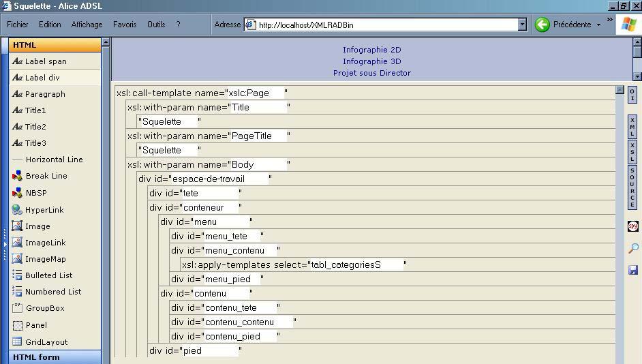The image size is (642, 364).
Task: Select the Break Line palette item
Action: tap(46, 176)
